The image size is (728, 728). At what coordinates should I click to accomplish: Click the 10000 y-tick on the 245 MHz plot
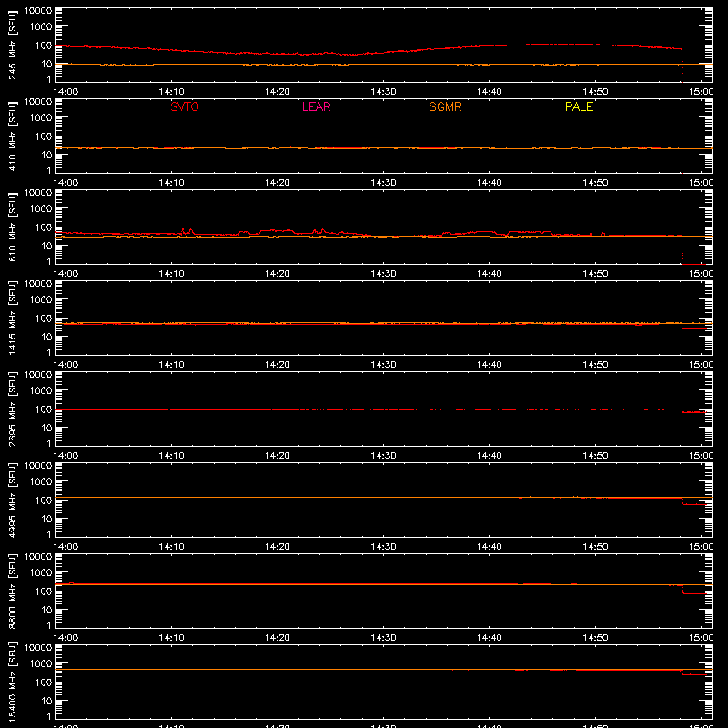(x=38, y=11)
